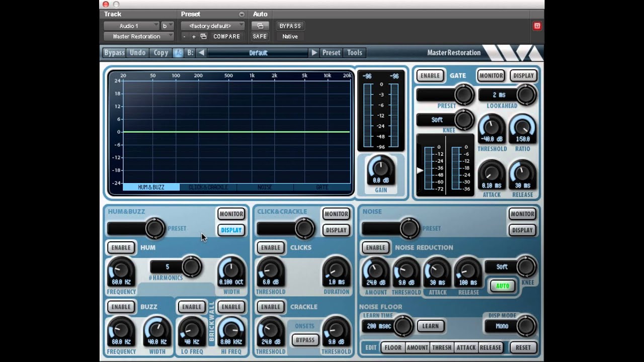Open the Tools menu
Viewport: 644px width, 362px height.
(x=355, y=52)
